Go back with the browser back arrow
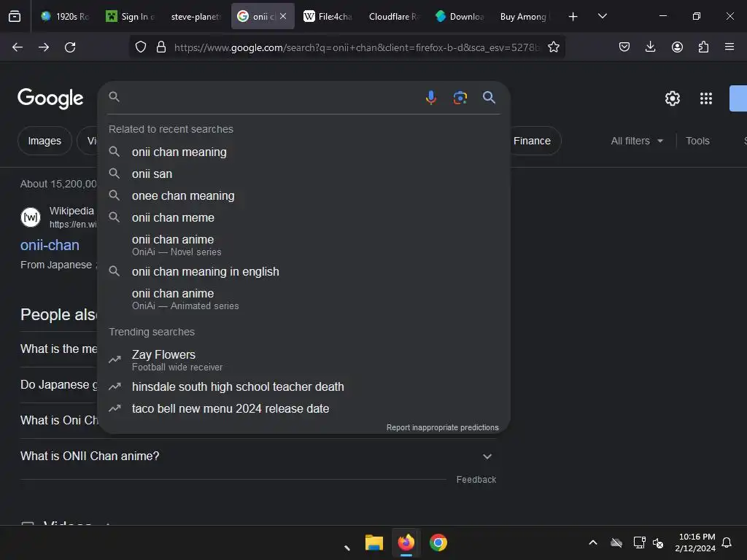 [x=18, y=47]
